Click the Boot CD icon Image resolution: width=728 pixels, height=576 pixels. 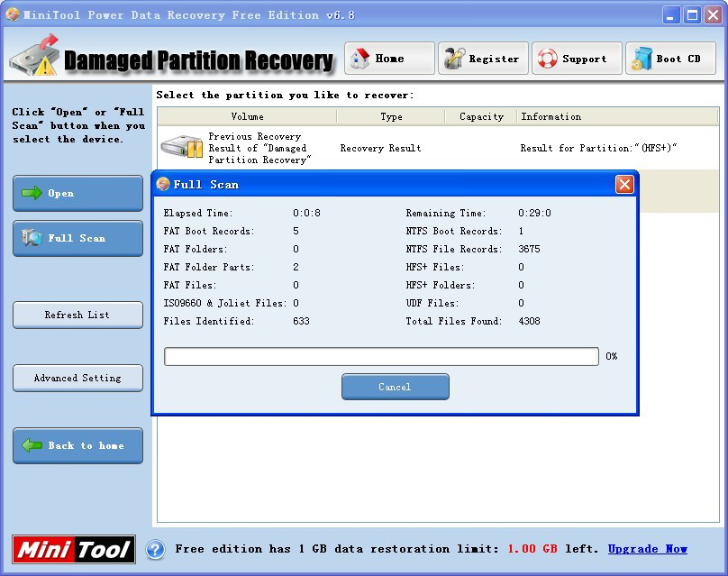pyautogui.click(x=642, y=59)
